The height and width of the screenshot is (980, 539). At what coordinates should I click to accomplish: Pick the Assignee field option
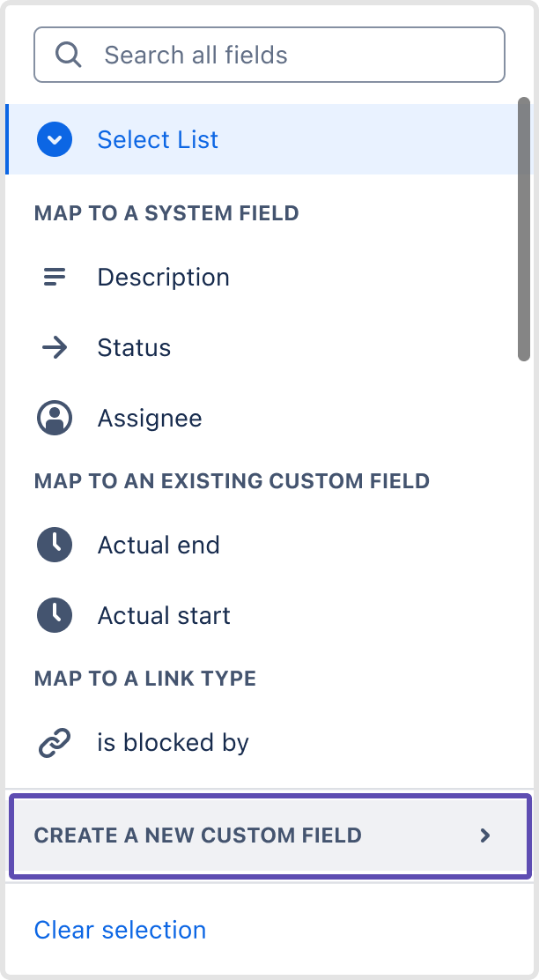[x=261, y=418]
